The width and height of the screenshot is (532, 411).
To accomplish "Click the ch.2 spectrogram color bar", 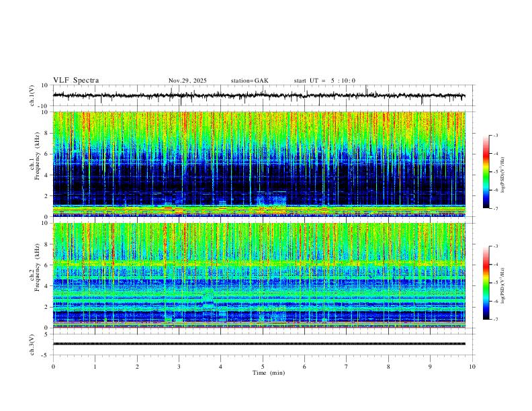I will click(486, 283).
